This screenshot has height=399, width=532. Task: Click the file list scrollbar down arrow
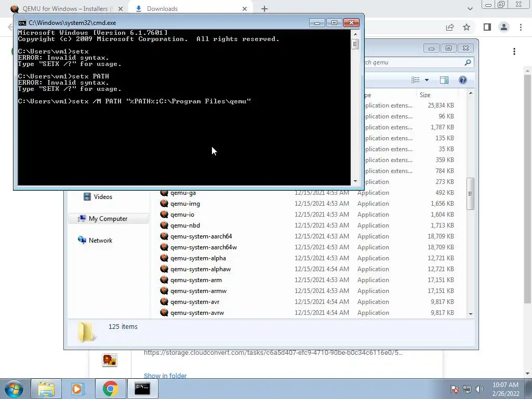471,314
